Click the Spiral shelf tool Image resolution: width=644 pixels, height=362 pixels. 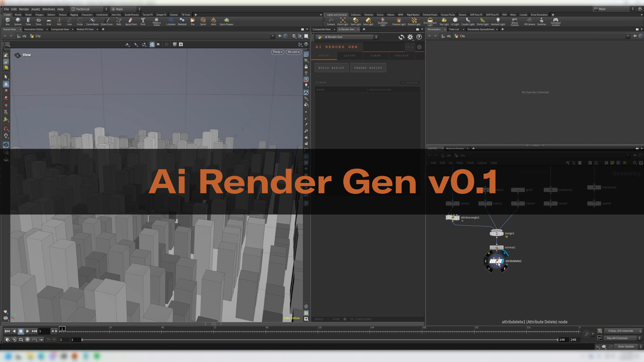tap(203, 21)
